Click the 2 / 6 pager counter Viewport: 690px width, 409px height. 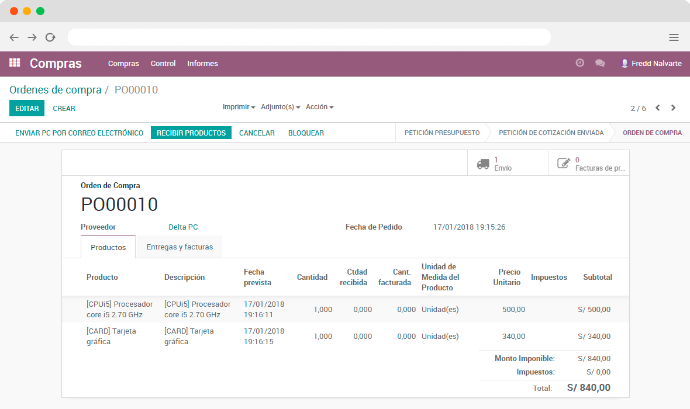point(638,108)
